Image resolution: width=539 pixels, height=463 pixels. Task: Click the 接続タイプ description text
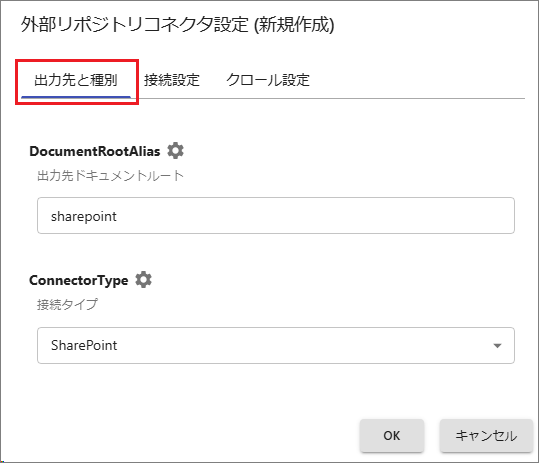[67, 305]
